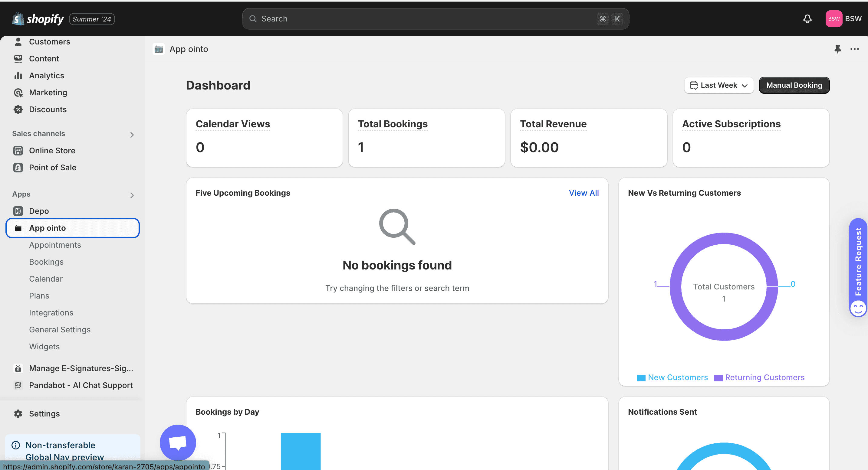Click the Customers person icon

point(18,42)
